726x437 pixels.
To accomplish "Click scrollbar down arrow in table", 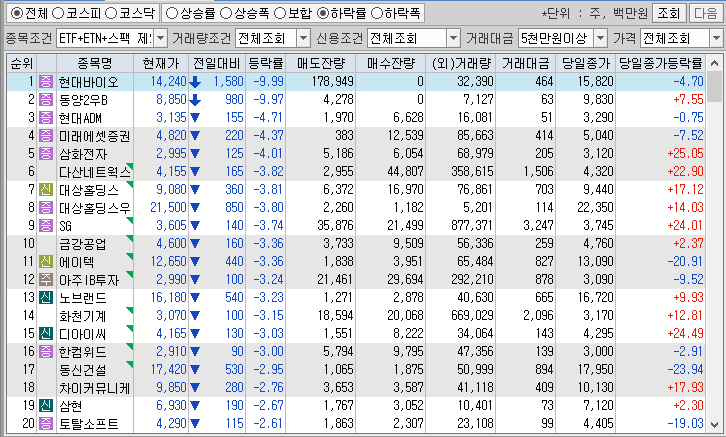I will tap(714, 425).
